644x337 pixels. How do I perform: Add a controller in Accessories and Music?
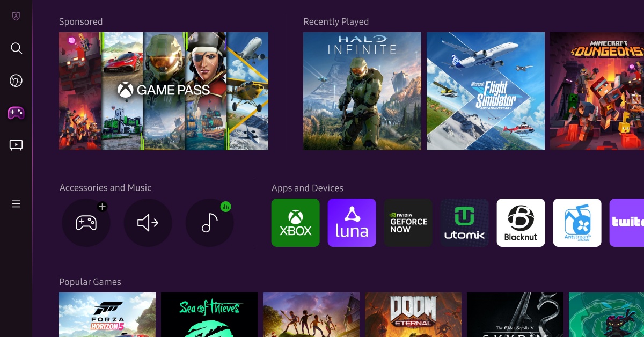click(x=86, y=223)
